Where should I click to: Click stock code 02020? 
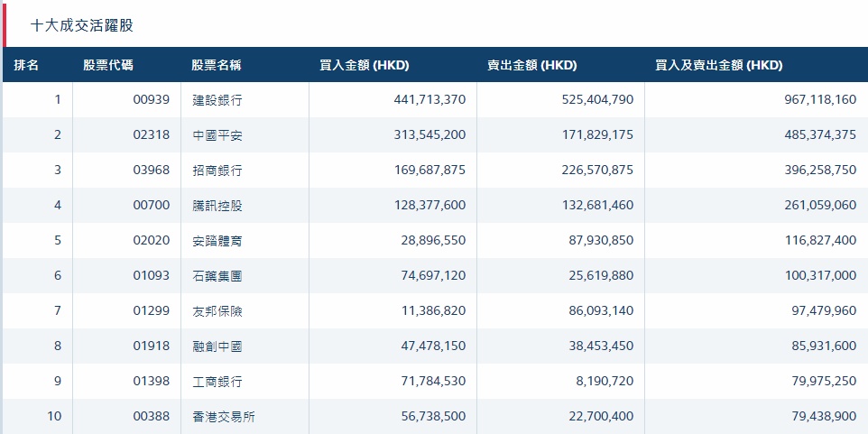151,241
